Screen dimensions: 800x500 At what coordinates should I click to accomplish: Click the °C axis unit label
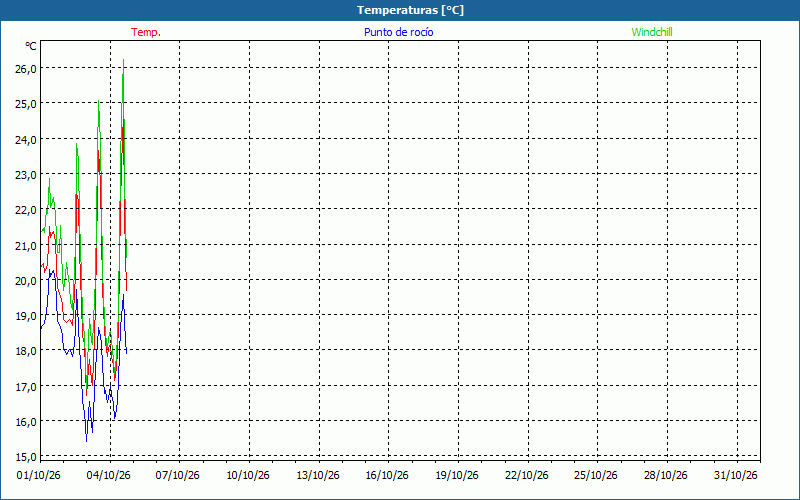31,46
